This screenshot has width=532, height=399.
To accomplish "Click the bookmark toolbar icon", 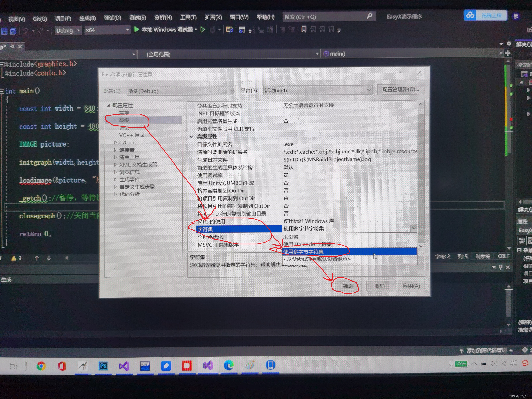I will coord(304,30).
